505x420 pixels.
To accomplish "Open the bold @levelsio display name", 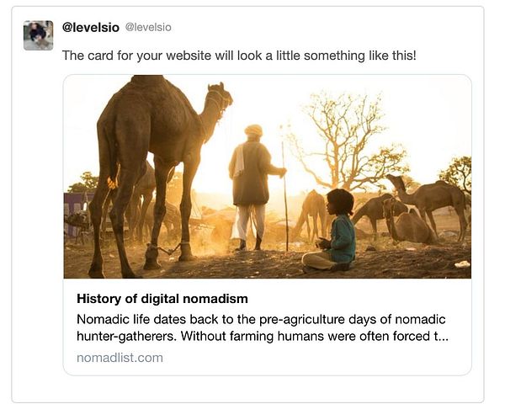I will coord(91,27).
